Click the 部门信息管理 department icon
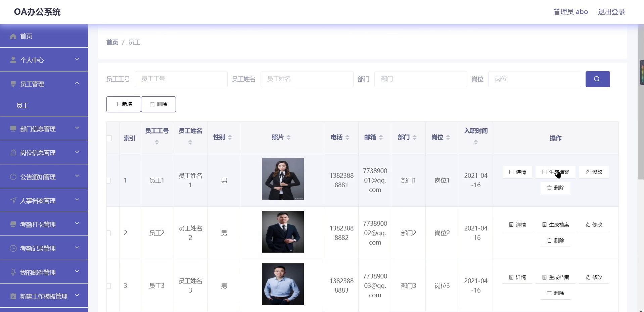The image size is (644, 312). point(13,129)
